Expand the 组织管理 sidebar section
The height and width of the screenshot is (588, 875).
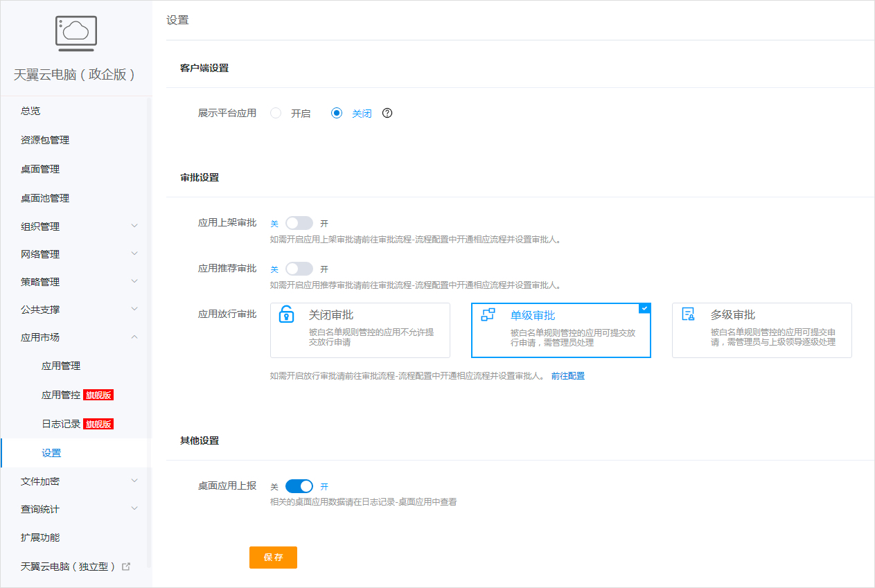(135, 226)
